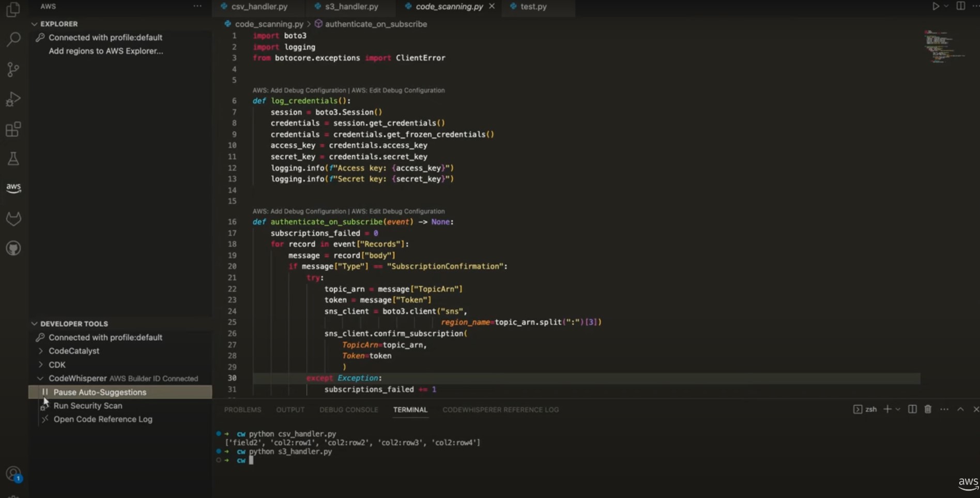Open the AWS Toolkit view
The height and width of the screenshot is (498, 980).
[x=13, y=188]
